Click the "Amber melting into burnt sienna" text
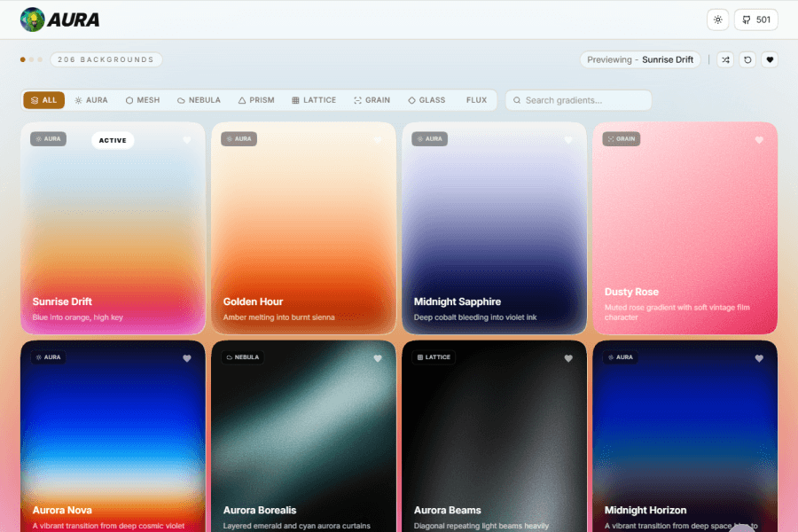Image resolution: width=798 pixels, height=532 pixels. click(x=279, y=317)
